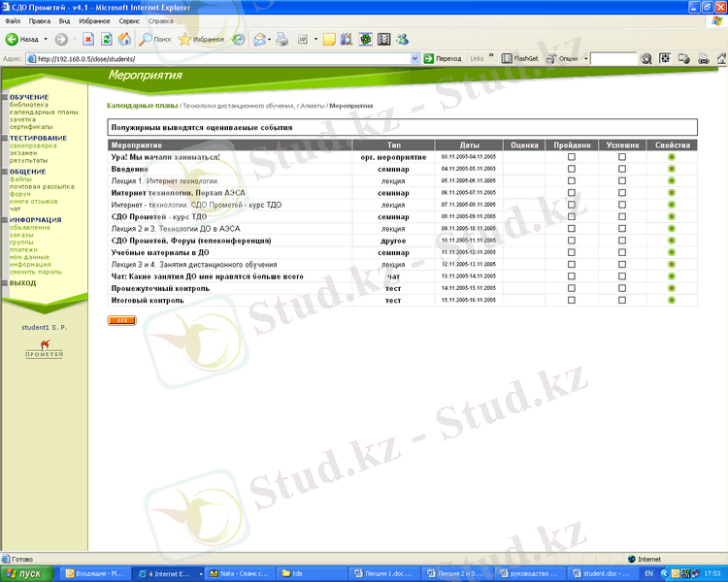This screenshot has height=582, width=728.
Task: Open properties icon for Учебные материалы в ДО
Action: (672, 252)
